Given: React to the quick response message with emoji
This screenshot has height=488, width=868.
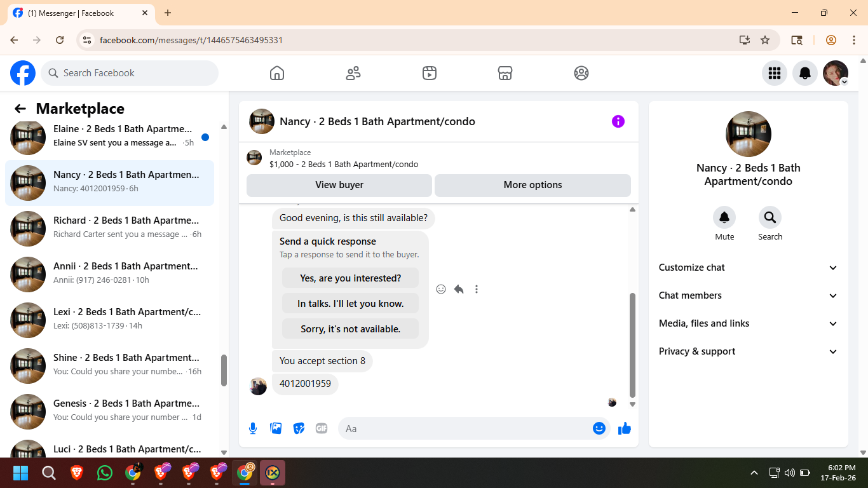Looking at the screenshot, I should (441, 289).
